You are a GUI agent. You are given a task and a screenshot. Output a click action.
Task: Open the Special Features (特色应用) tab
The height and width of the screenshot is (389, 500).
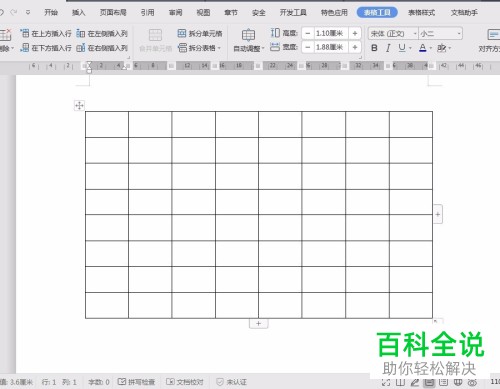334,13
